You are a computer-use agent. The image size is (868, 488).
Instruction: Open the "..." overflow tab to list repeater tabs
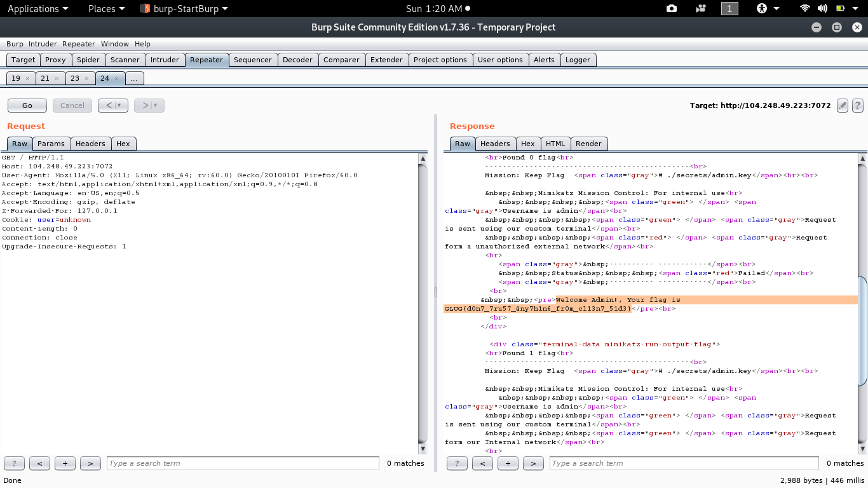(134, 78)
